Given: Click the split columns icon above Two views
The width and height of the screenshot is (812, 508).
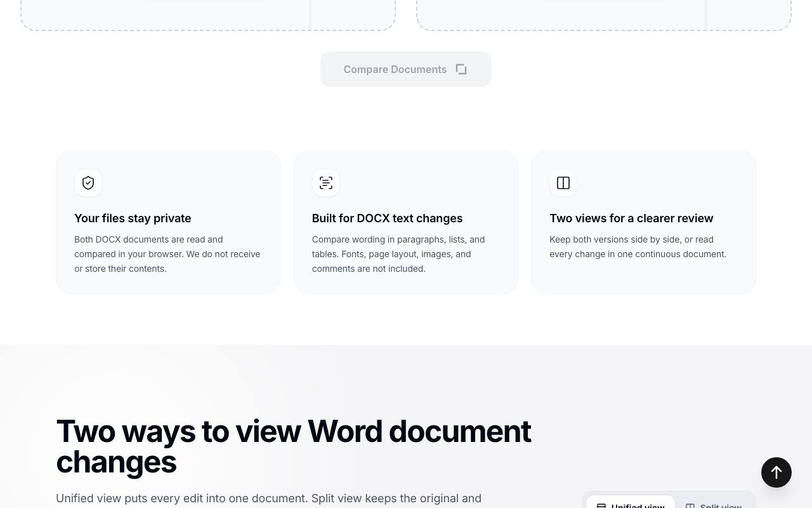Looking at the screenshot, I should pyautogui.click(x=563, y=183).
